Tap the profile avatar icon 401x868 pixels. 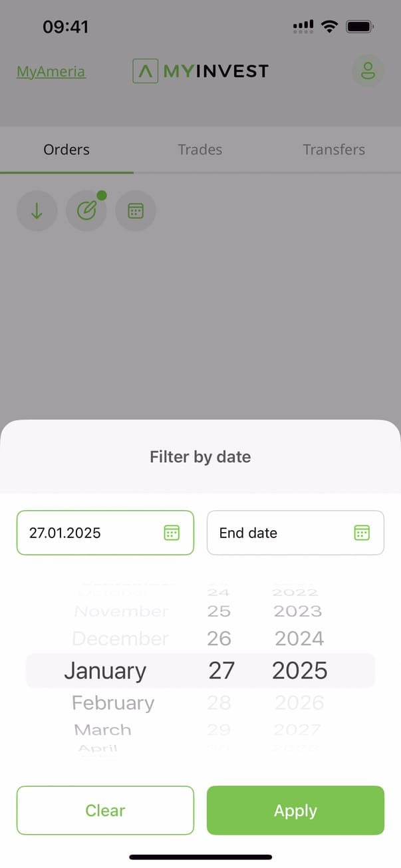click(368, 71)
